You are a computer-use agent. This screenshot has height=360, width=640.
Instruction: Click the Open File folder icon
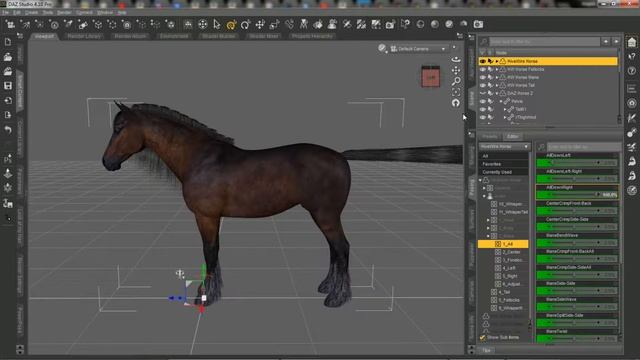click(x=8, y=57)
